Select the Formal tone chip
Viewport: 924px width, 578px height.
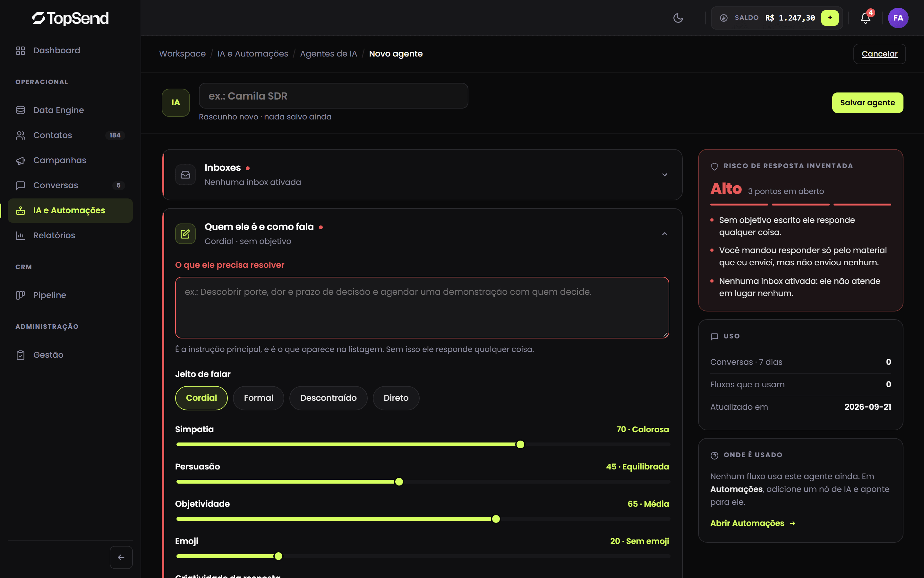pyautogui.click(x=259, y=398)
